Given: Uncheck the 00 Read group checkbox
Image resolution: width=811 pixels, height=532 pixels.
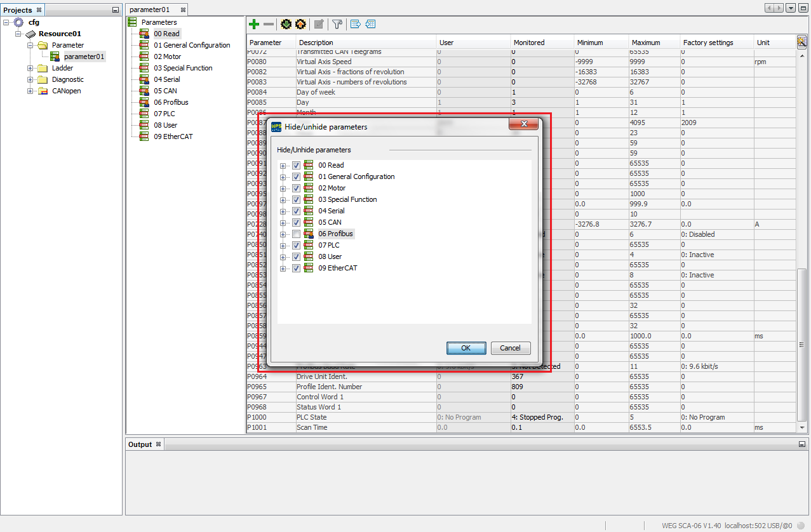Looking at the screenshot, I should pyautogui.click(x=296, y=165).
